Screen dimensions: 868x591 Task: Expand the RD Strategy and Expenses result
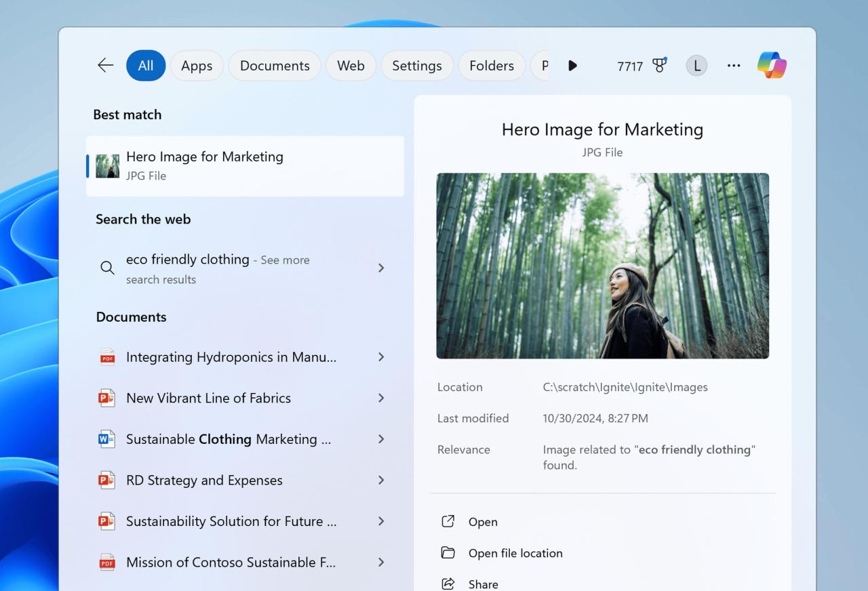pyautogui.click(x=381, y=480)
